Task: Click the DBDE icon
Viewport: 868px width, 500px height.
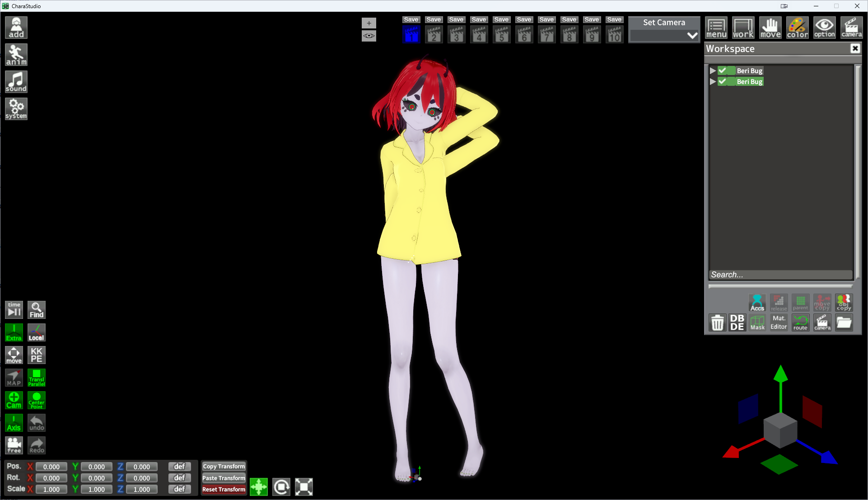Action: [x=737, y=322]
